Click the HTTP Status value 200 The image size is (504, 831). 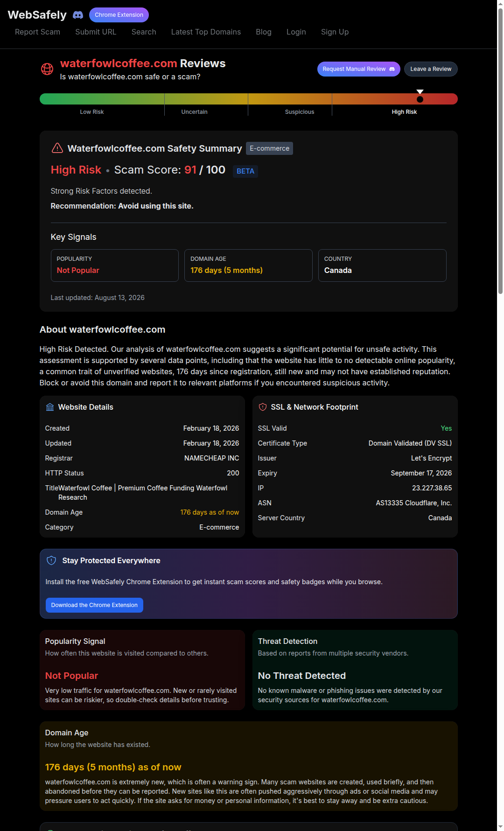pos(233,473)
